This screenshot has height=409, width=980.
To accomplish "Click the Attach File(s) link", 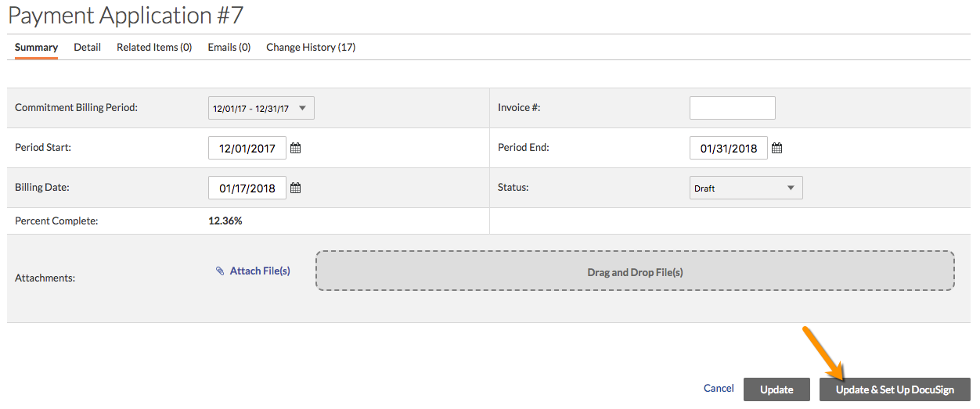I will click(260, 271).
